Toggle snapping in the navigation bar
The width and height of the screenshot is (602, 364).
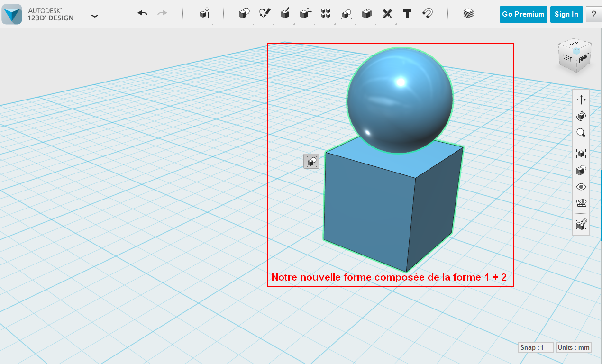click(581, 224)
